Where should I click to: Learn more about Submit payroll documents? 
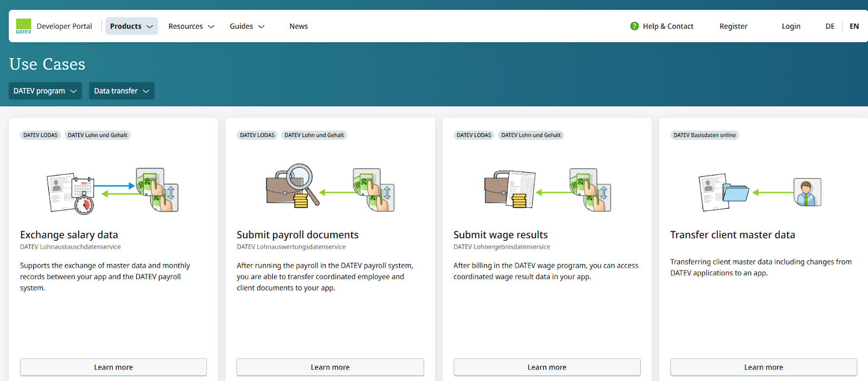[330, 367]
